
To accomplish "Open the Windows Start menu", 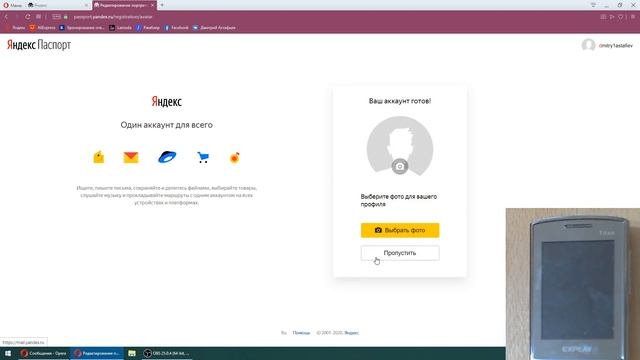I will 8,353.
